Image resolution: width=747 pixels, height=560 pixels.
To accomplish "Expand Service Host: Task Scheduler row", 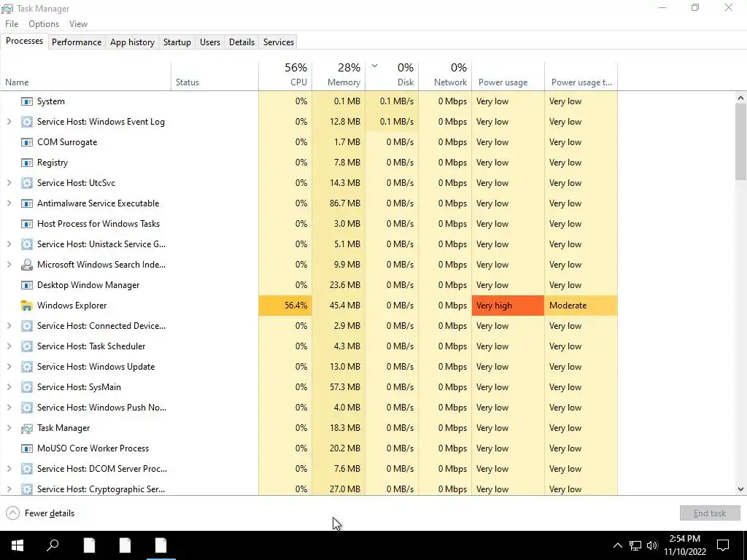I will point(9,346).
